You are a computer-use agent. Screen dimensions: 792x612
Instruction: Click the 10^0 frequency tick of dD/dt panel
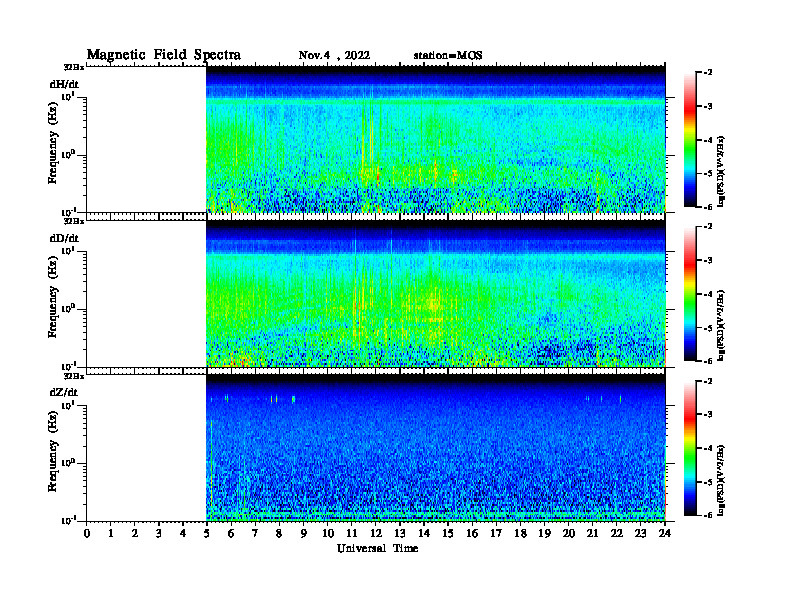pos(67,308)
